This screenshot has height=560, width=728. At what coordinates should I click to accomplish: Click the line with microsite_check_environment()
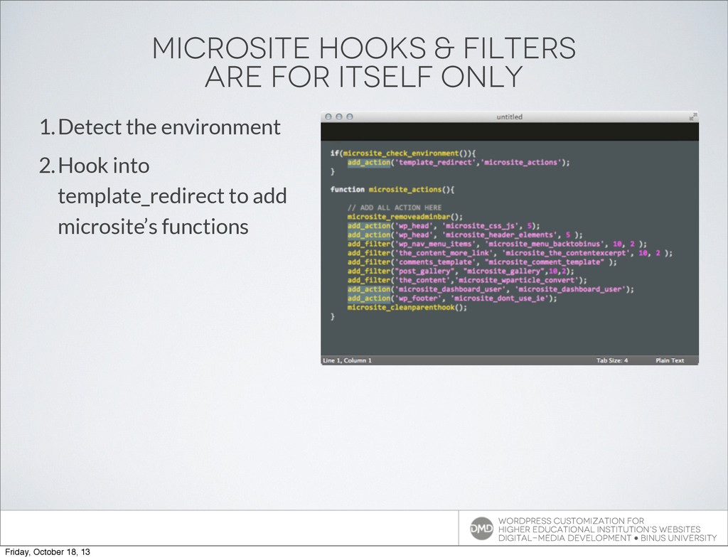tap(403, 153)
